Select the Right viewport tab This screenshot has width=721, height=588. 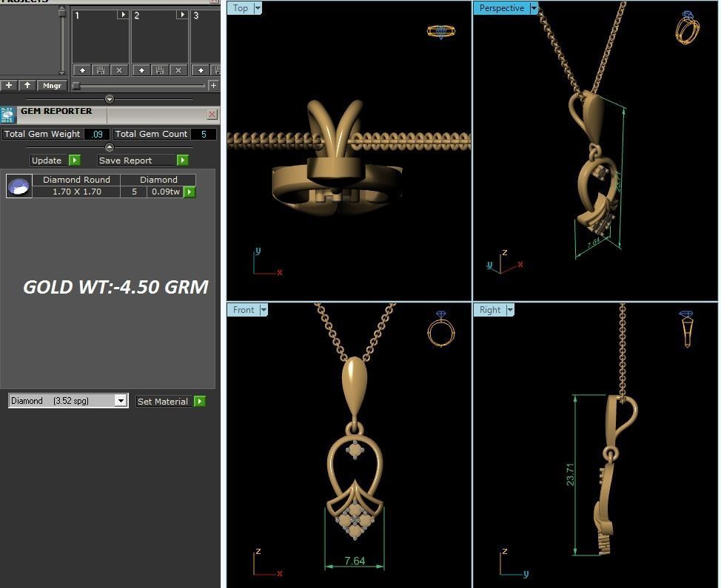pos(490,310)
